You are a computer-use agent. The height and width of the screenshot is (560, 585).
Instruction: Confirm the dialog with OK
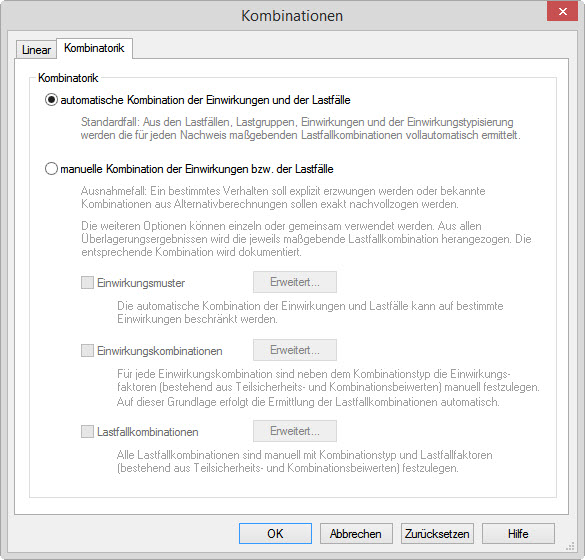click(x=275, y=534)
